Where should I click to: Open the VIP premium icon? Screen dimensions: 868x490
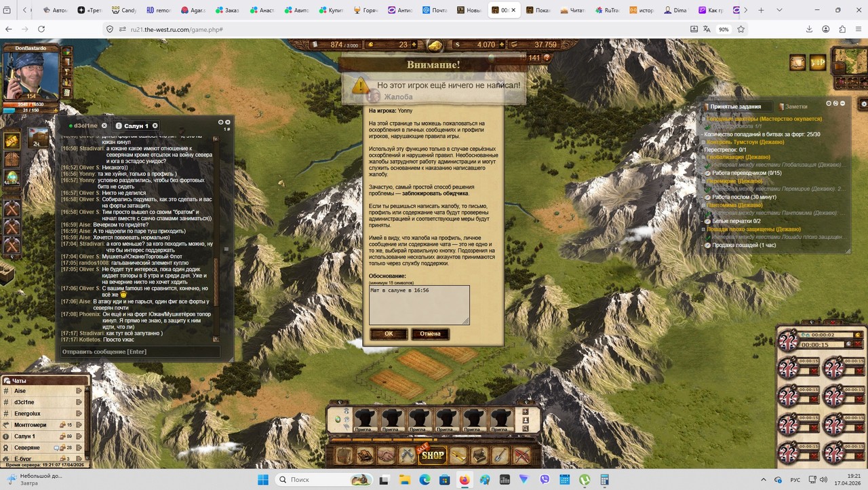click(x=818, y=62)
